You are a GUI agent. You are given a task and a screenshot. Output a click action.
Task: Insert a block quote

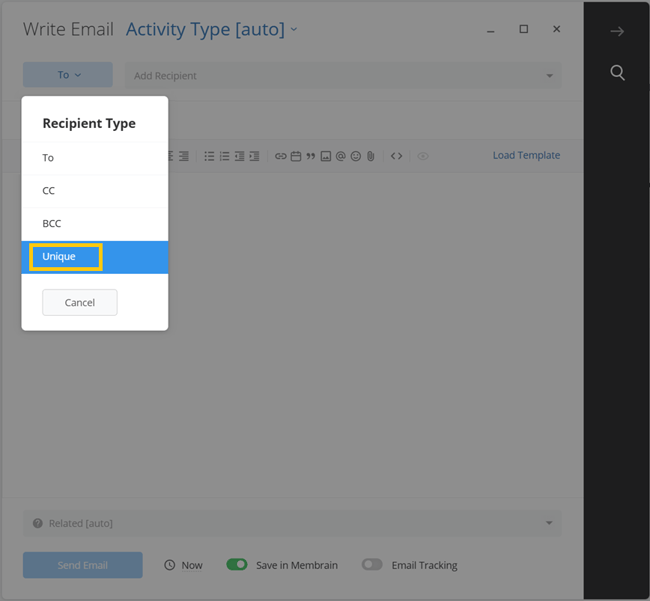click(x=310, y=156)
